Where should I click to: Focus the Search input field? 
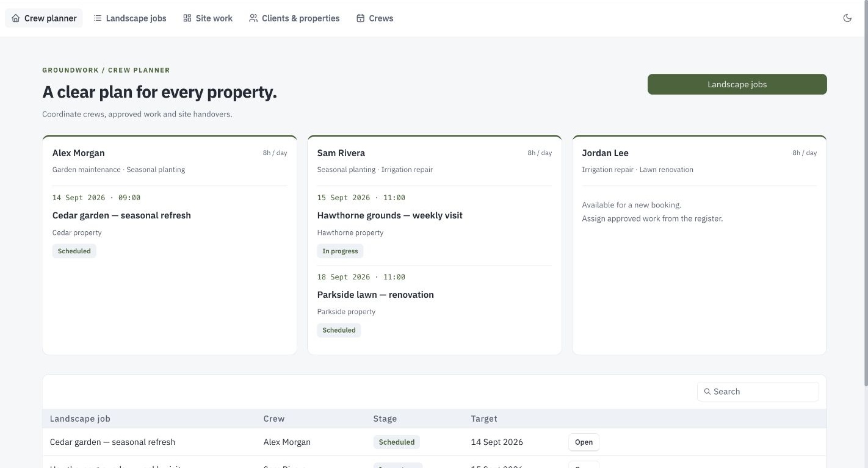click(758, 392)
